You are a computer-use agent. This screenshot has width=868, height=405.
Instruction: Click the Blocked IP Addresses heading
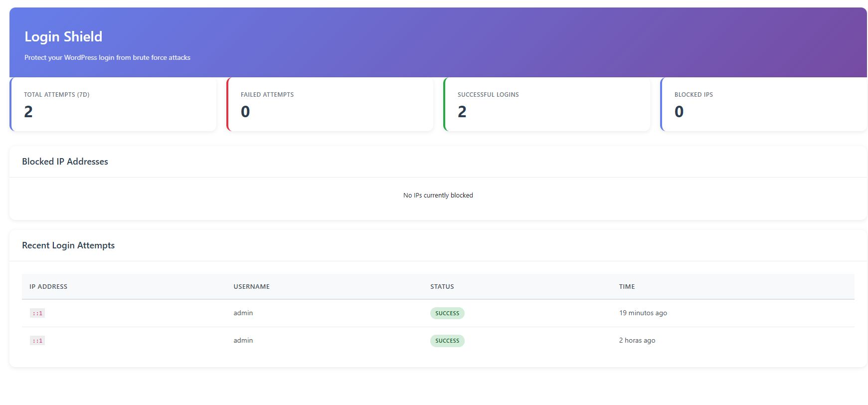click(65, 162)
